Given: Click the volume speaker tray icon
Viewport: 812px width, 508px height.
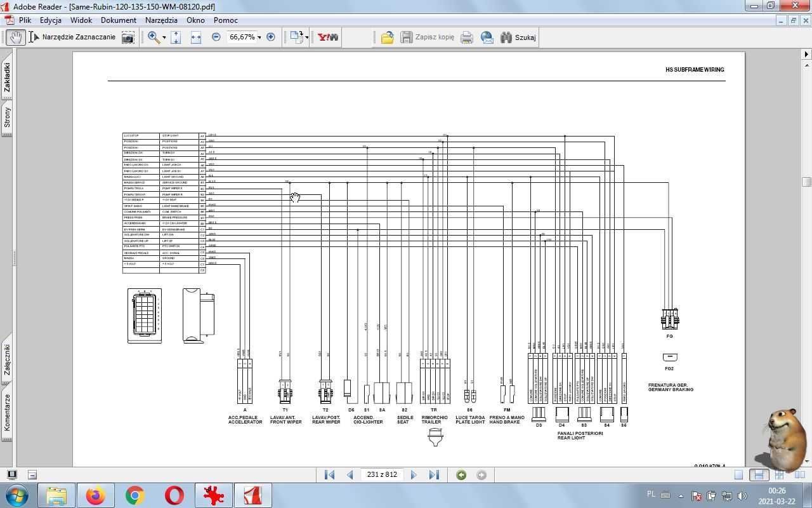Looking at the screenshot, I should click(741, 496).
